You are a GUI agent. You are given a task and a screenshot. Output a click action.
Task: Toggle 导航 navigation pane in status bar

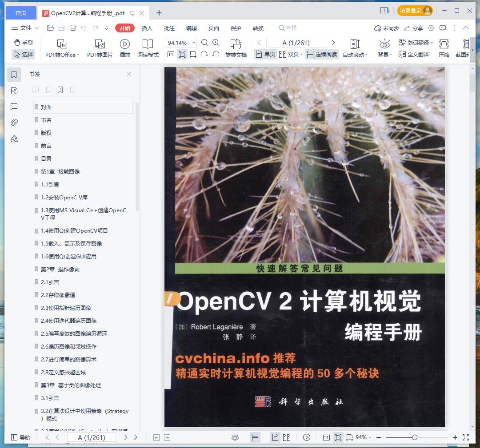[x=20, y=438]
